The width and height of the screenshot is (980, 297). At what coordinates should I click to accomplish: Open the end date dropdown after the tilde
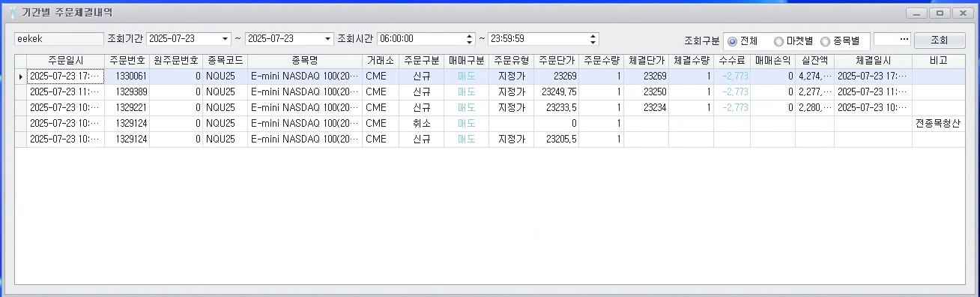pyautogui.click(x=327, y=39)
